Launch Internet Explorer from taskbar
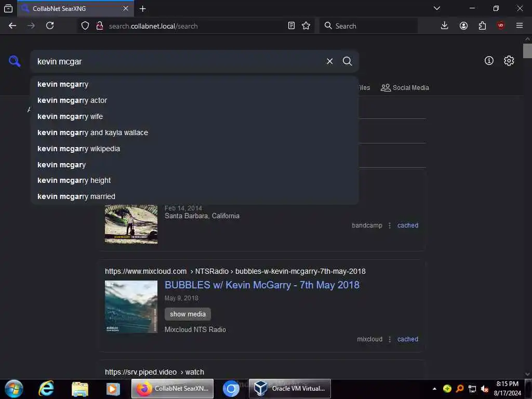 [46, 389]
